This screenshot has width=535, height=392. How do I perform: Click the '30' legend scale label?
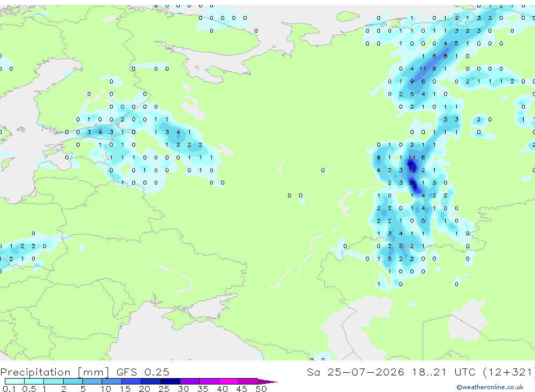click(x=183, y=389)
